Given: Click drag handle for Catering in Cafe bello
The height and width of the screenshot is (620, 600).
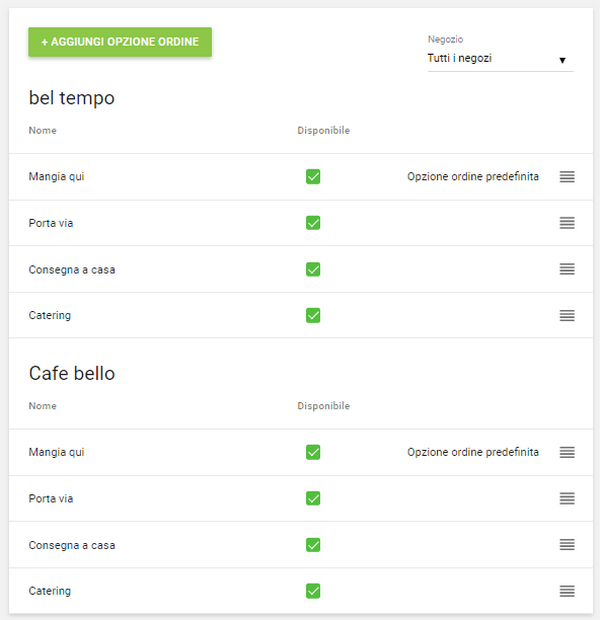Looking at the screenshot, I should (x=567, y=591).
